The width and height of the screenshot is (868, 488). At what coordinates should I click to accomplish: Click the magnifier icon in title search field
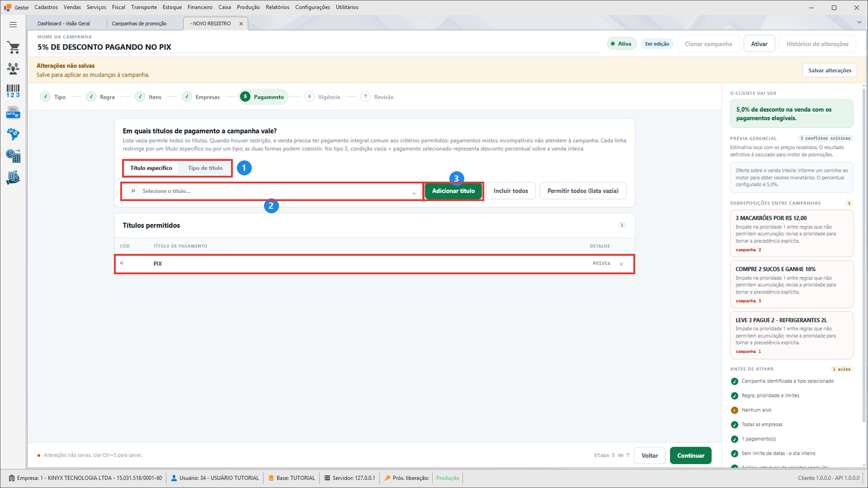point(133,191)
